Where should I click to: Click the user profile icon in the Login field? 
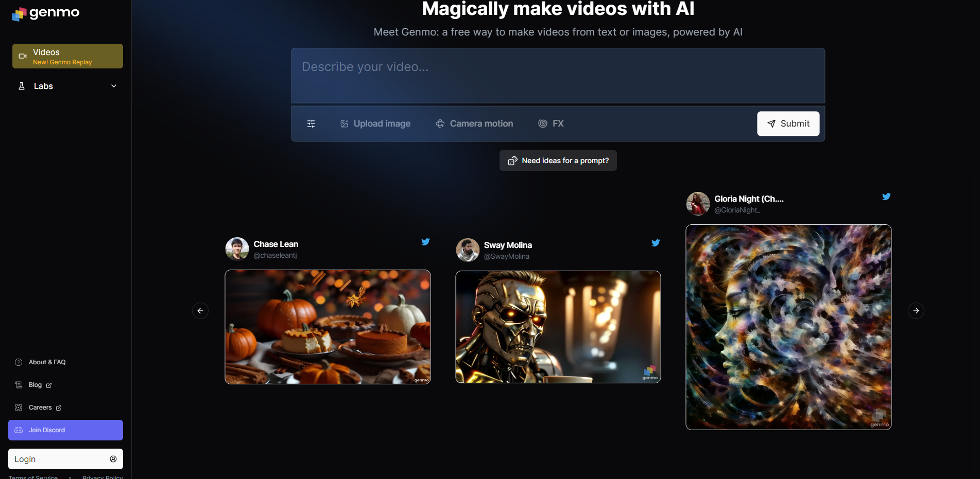(x=113, y=459)
